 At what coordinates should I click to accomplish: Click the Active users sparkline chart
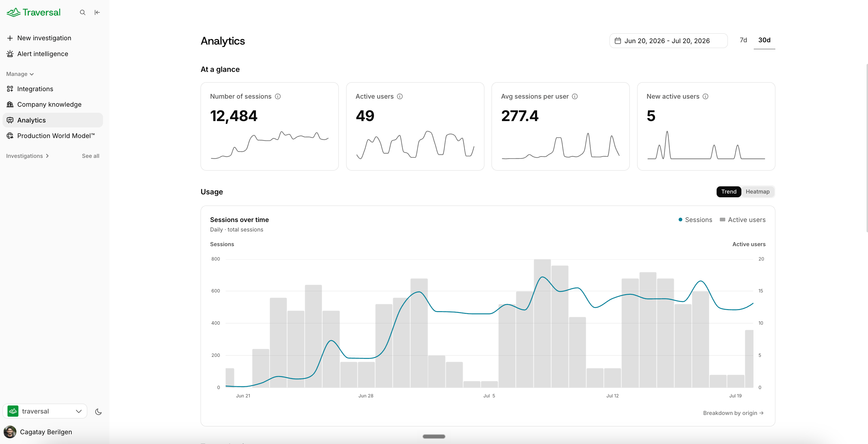tap(415, 145)
